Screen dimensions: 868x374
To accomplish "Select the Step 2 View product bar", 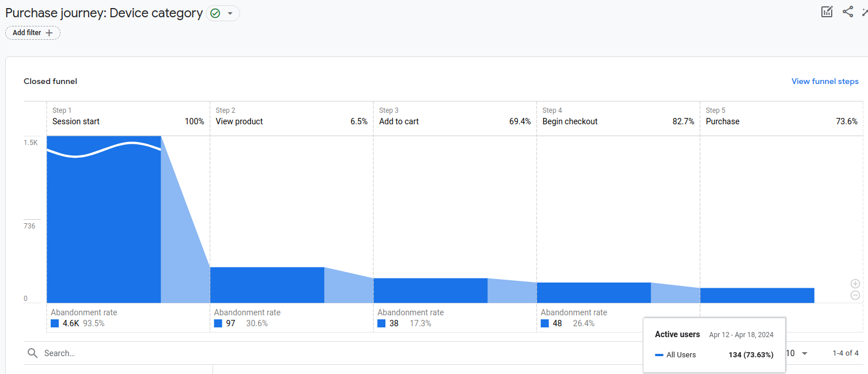I will point(267,285).
